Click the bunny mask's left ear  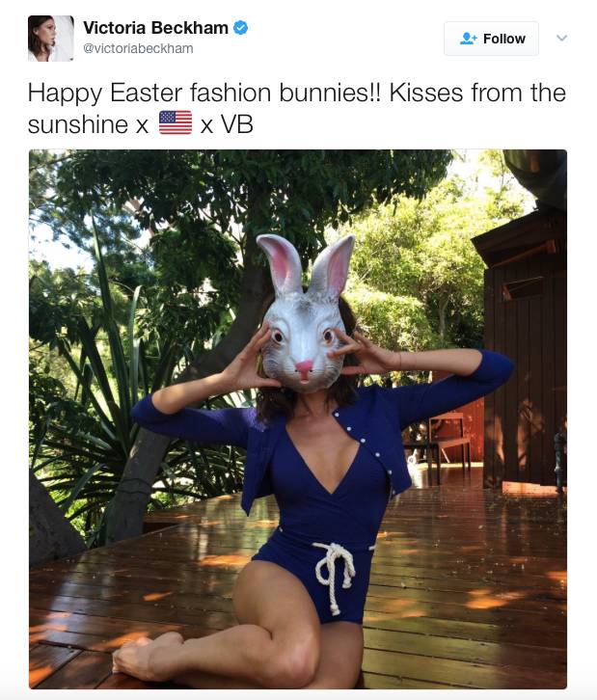280,263
